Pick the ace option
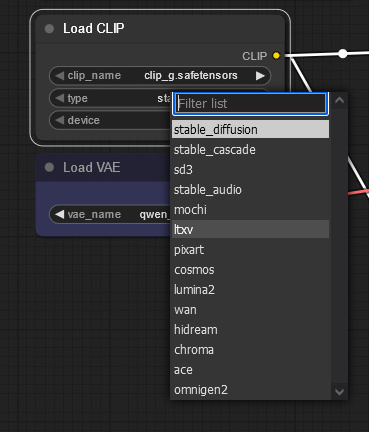Viewport: 369px width, 432px height. coord(250,370)
